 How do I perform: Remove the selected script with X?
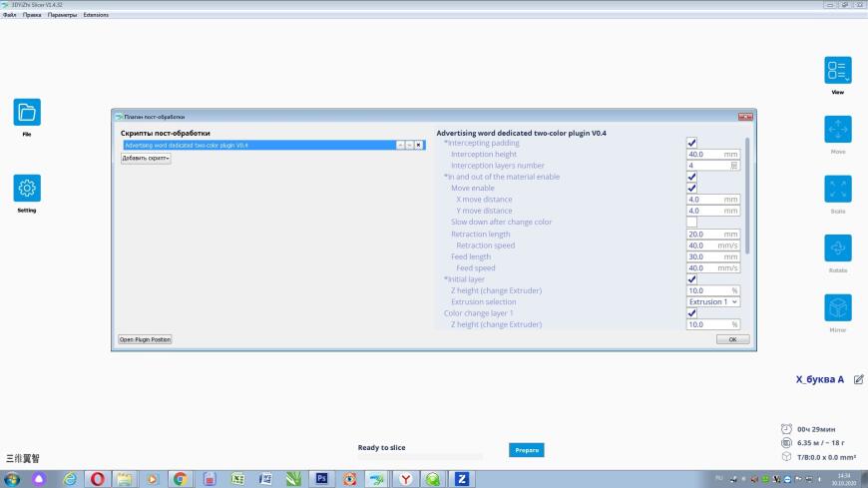tap(418, 145)
